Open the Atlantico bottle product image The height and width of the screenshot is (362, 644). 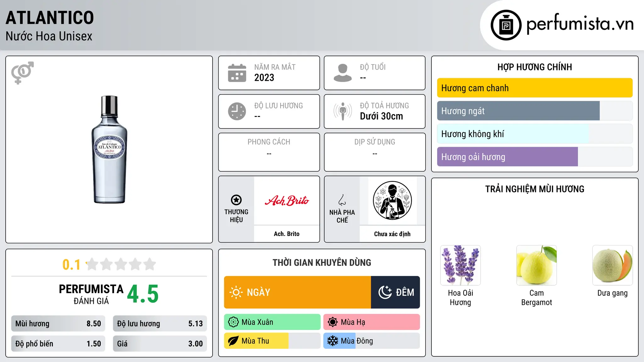pos(109,150)
